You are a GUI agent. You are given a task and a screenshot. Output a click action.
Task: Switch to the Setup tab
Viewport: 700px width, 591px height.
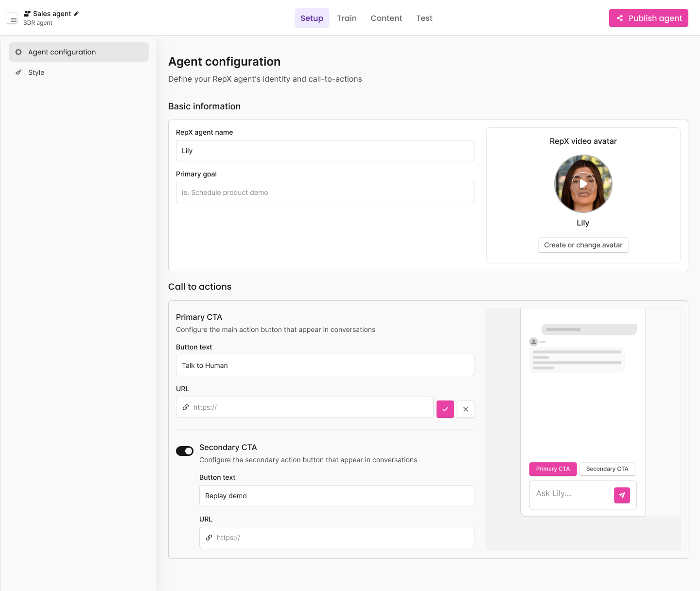[x=312, y=18]
